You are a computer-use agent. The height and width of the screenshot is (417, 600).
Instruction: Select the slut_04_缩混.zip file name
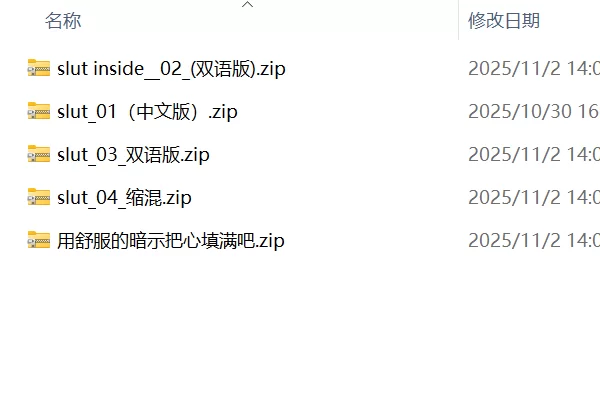pos(124,198)
